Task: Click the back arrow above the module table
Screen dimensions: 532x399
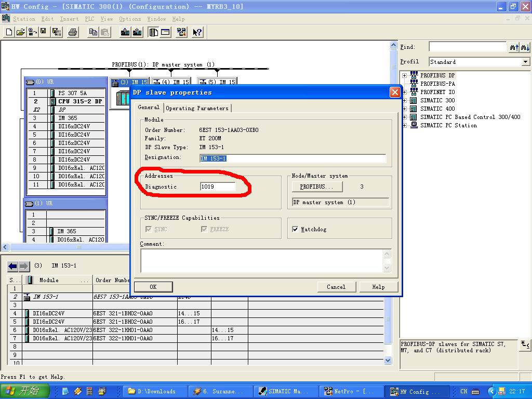Action: 13,267
